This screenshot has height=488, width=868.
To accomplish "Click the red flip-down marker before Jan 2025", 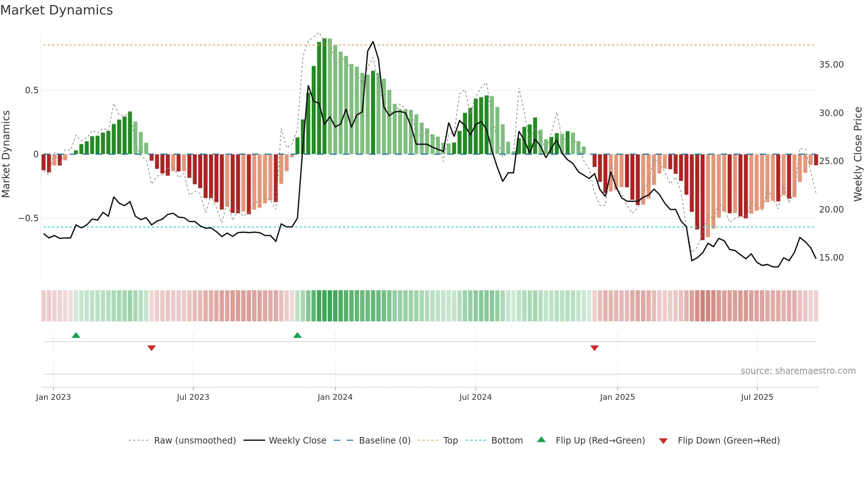I will [595, 348].
